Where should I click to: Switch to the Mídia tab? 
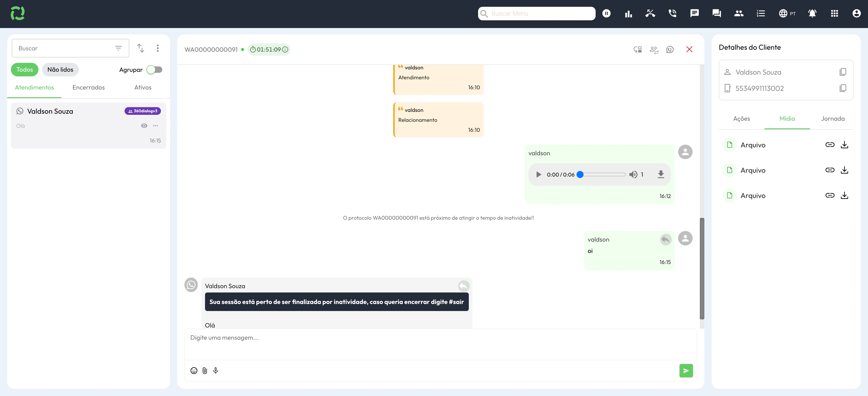pos(787,119)
